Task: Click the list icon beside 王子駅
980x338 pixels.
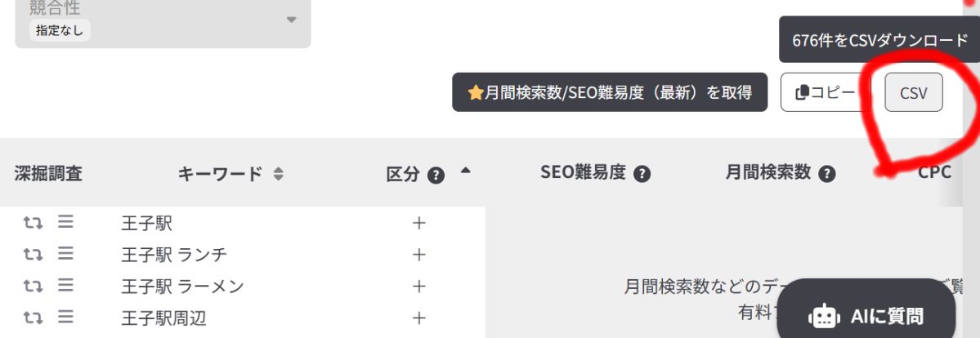Action: 65,223
